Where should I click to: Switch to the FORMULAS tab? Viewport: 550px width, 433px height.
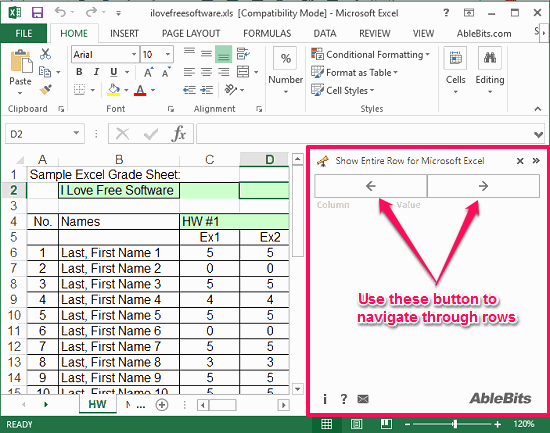[267, 33]
